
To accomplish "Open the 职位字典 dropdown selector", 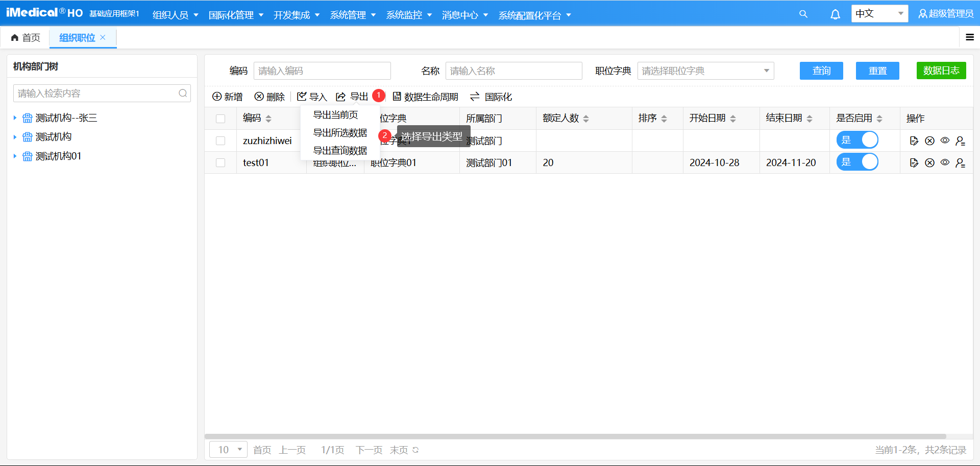I will (x=705, y=71).
